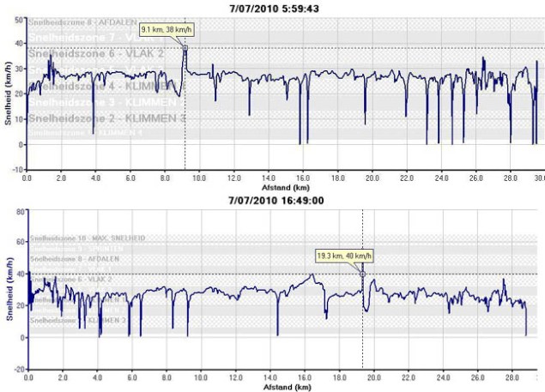Select Snelheidszone 2 - KLIMMEN 2 in bottom chart
This screenshot has width=545, height=392.
click(x=67, y=319)
